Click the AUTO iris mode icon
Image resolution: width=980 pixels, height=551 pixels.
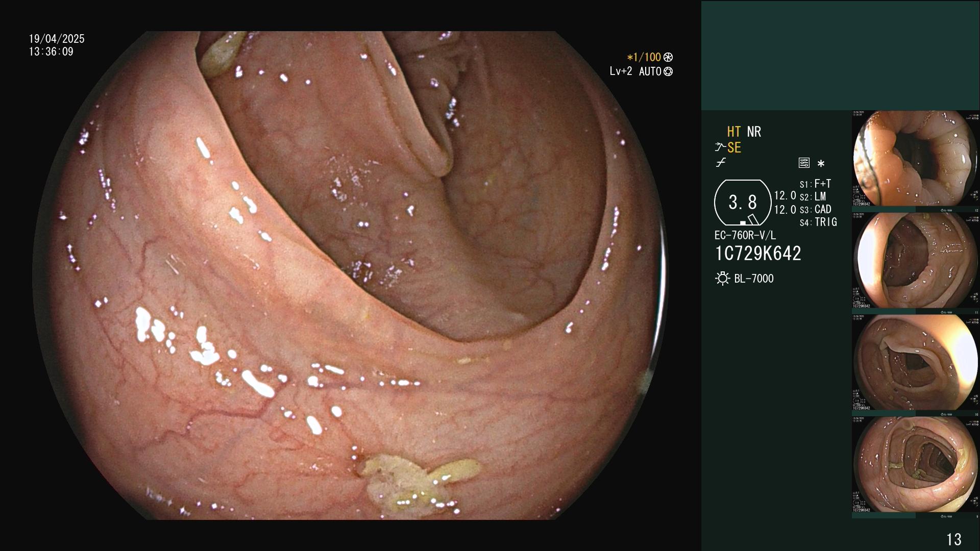pyautogui.click(x=668, y=72)
